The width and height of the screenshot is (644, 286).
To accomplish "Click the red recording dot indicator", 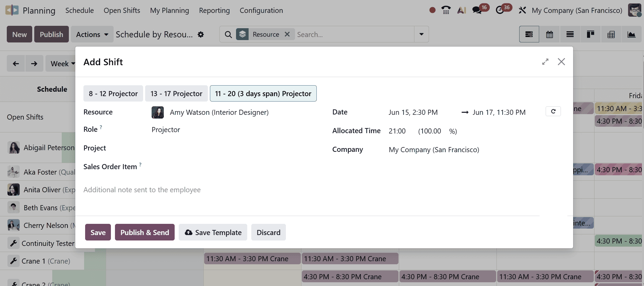I will click(432, 10).
